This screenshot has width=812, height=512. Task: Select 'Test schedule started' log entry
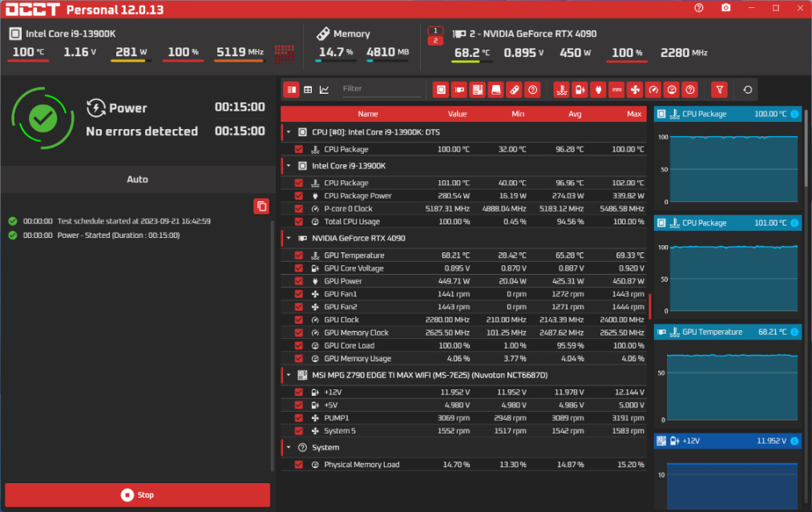[134, 221]
